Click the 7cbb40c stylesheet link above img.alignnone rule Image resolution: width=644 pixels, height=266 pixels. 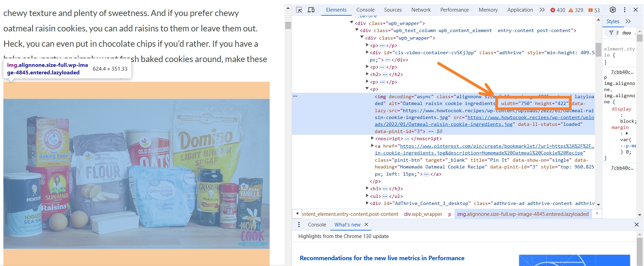(x=622, y=72)
